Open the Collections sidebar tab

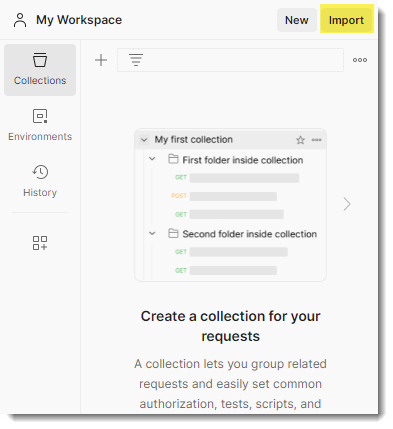tap(40, 70)
